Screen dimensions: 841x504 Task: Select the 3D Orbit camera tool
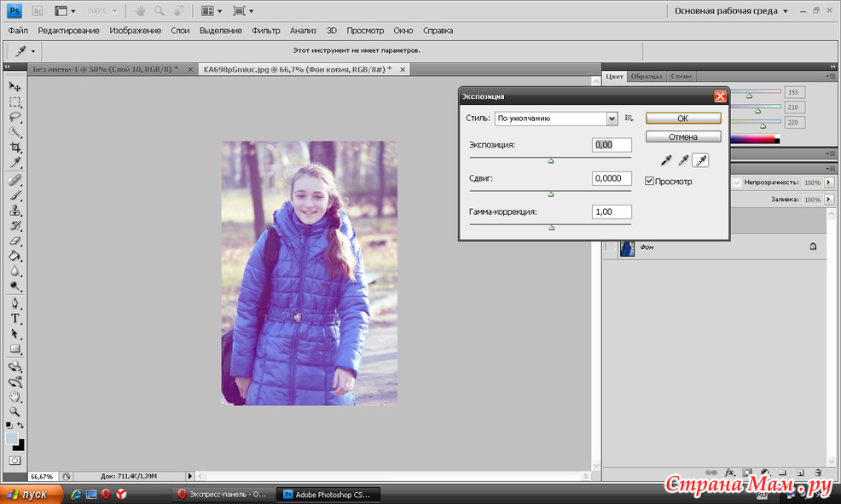click(14, 382)
